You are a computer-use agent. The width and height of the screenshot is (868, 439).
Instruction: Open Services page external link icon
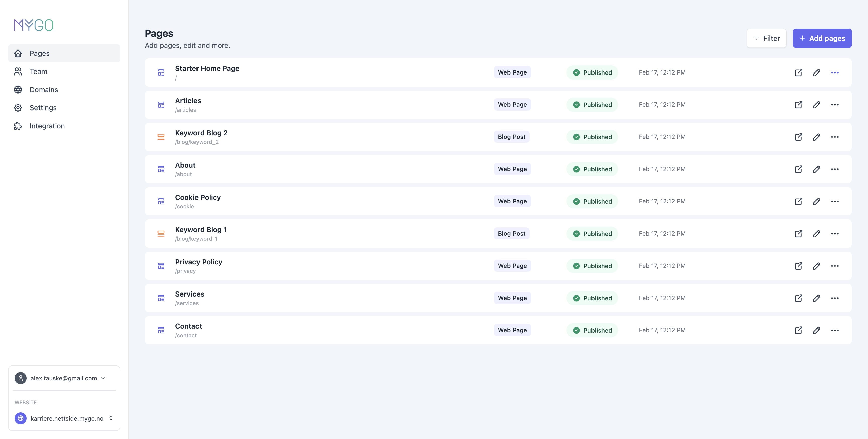point(798,298)
